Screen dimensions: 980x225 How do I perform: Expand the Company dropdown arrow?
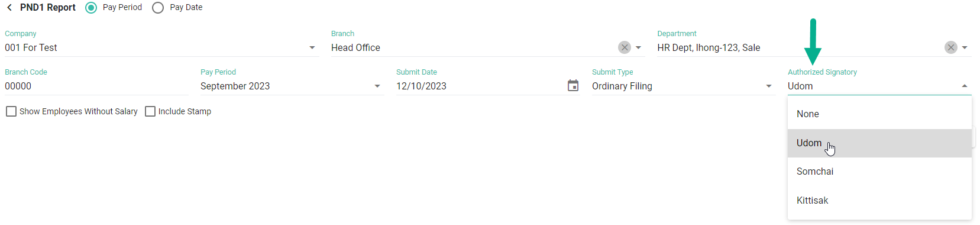[312, 47]
